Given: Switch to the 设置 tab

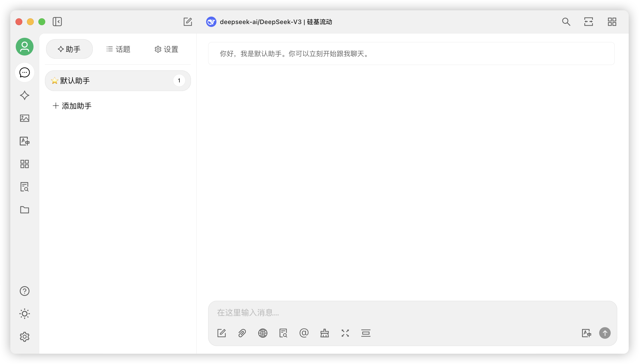Looking at the screenshot, I should point(167,49).
